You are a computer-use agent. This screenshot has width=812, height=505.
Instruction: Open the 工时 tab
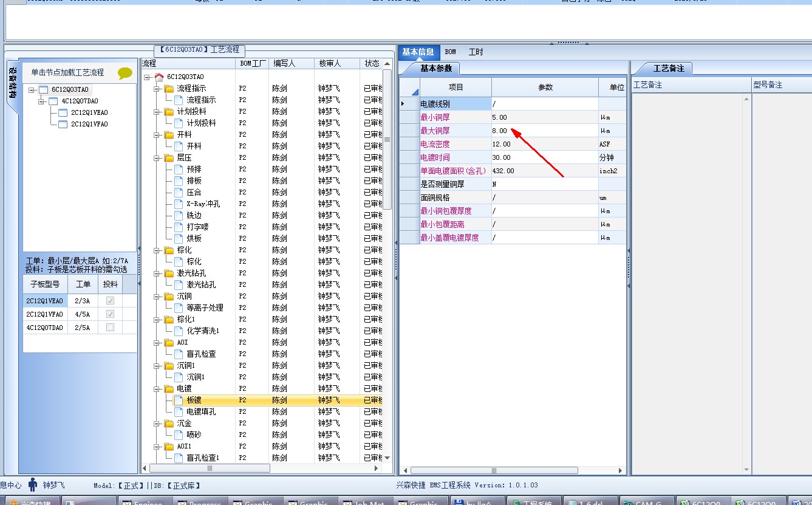[x=476, y=52]
